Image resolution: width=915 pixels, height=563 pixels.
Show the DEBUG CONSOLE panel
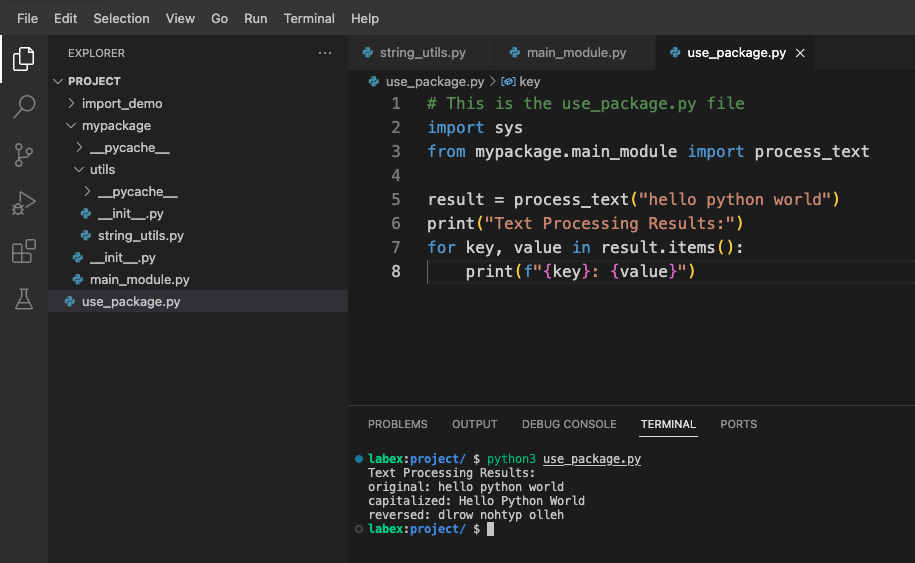tap(569, 424)
